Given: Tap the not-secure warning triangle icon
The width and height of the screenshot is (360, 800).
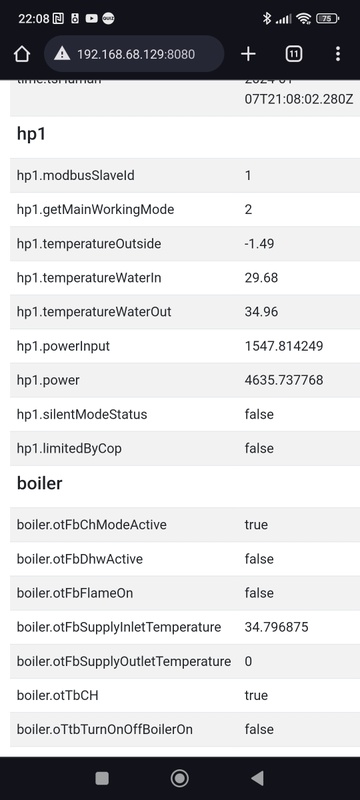Looking at the screenshot, I should click(x=62, y=54).
